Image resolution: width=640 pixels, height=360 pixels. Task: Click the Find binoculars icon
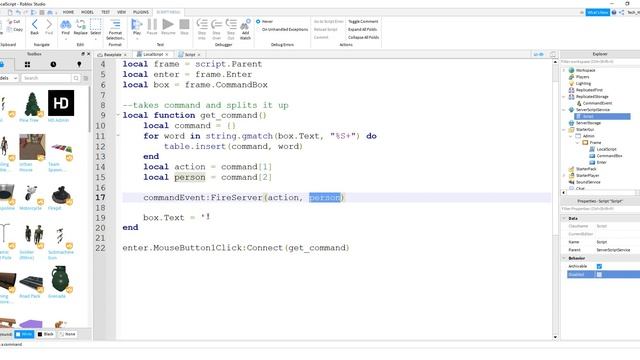click(65, 24)
